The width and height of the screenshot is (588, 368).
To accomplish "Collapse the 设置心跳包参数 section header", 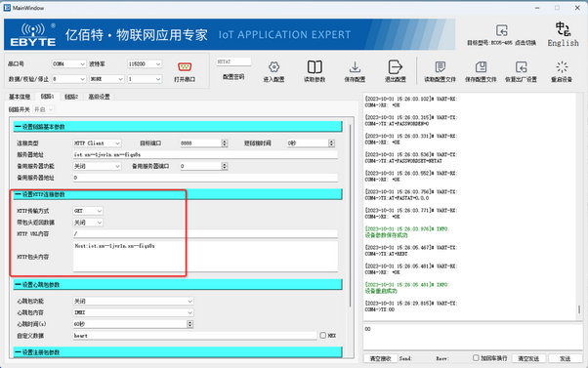I will pyautogui.click(x=178, y=285).
